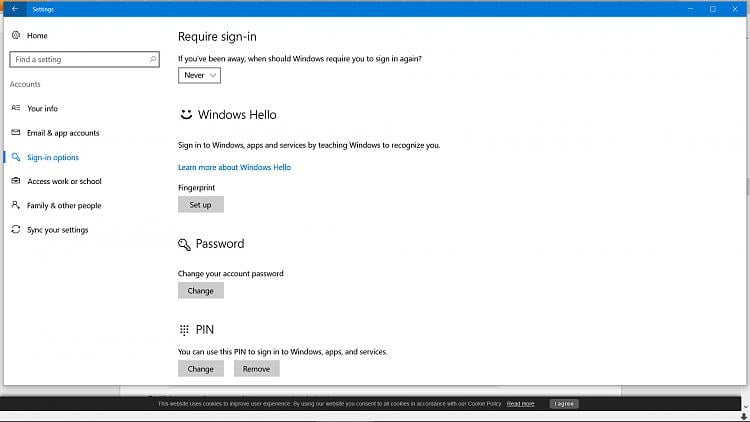Click the back arrow in Settings title bar
Viewport: 750px width, 422px height.
(x=15, y=9)
